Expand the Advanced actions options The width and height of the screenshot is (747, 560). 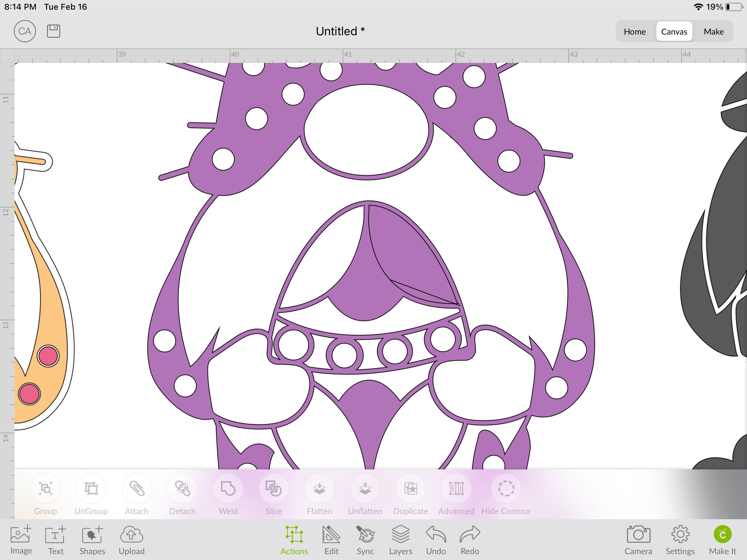[456, 488]
